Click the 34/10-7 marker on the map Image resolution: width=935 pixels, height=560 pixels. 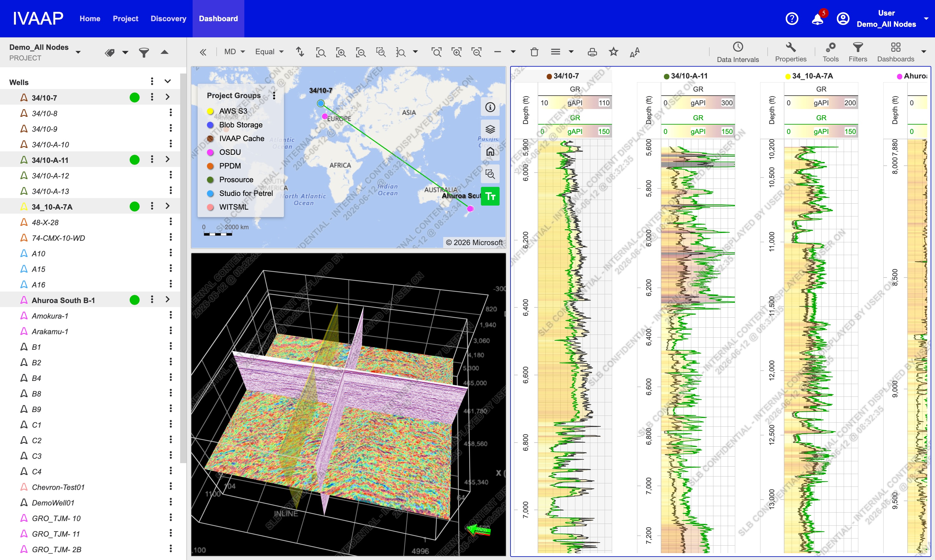tap(321, 103)
